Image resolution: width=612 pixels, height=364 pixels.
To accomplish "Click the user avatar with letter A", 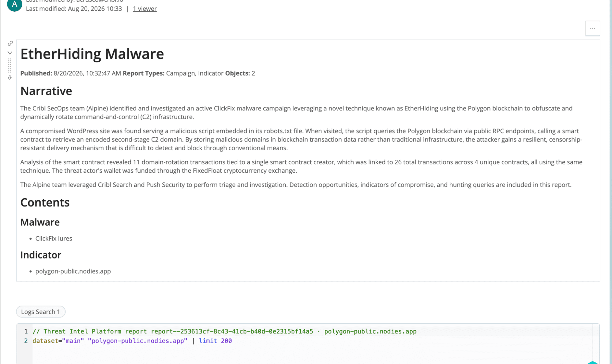I will tap(14, 5).
